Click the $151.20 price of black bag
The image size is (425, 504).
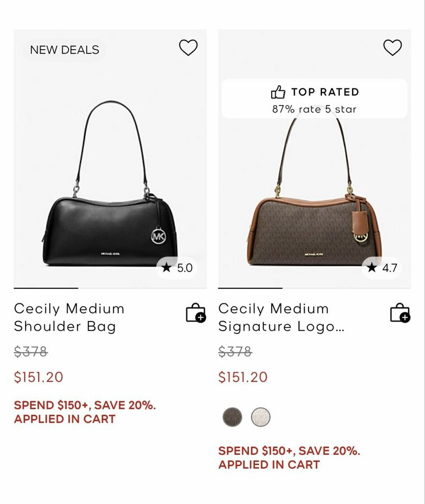coord(39,377)
